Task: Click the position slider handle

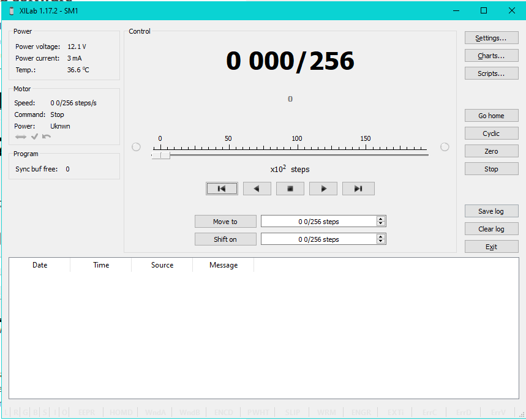Action: click(x=161, y=156)
